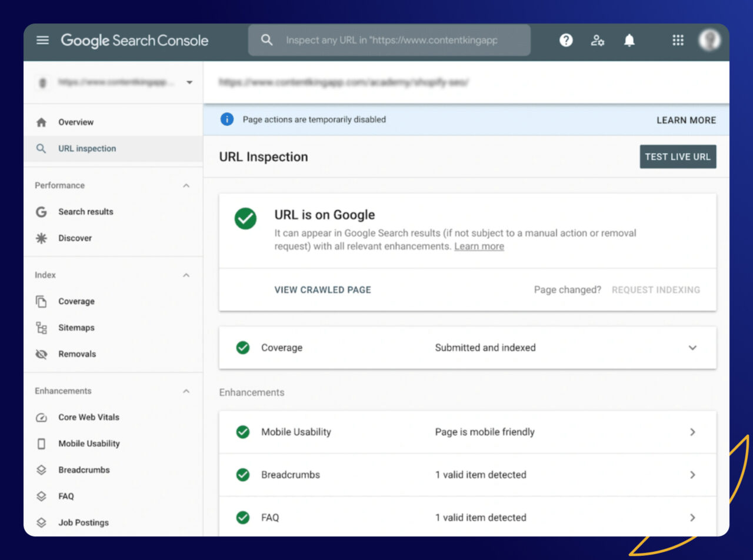This screenshot has height=560, width=753.
Task: Click VIEW CRAWLED PAGE
Action: [323, 289]
